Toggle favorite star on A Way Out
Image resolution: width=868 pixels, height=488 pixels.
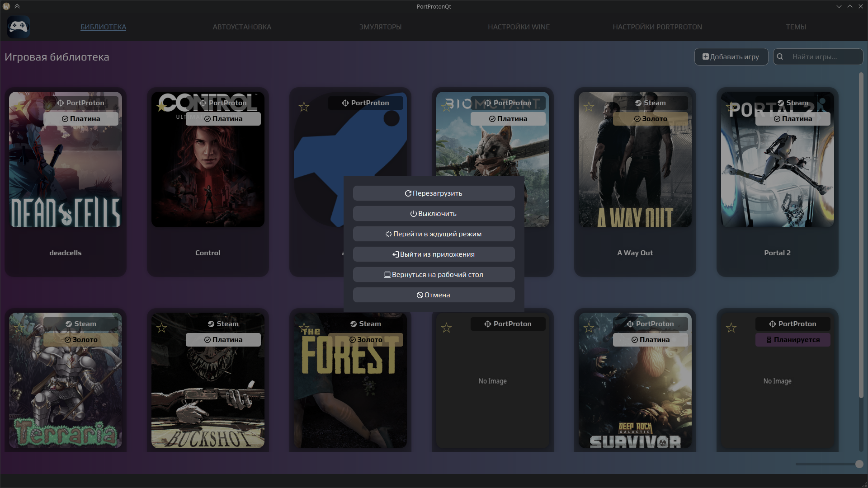[589, 107]
